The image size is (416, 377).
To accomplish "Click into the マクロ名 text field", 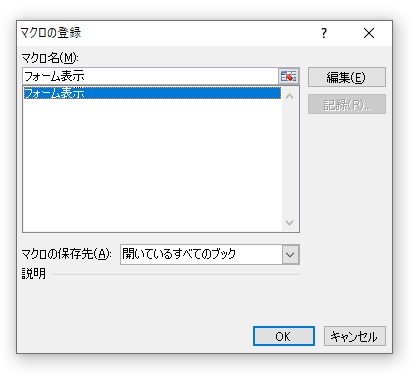I will tap(150, 76).
